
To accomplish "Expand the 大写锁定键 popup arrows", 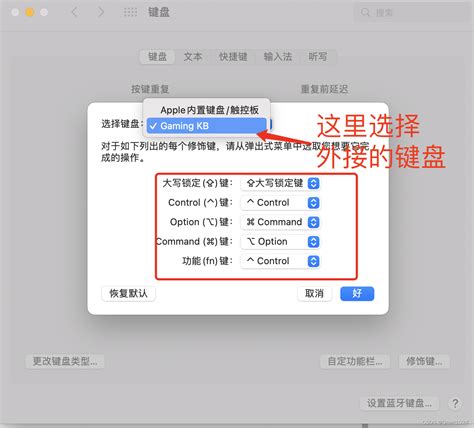I will (x=313, y=183).
